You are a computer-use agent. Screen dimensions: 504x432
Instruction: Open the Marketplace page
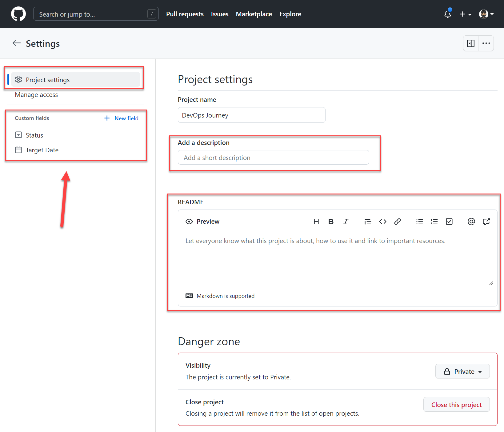click(254, 14)
